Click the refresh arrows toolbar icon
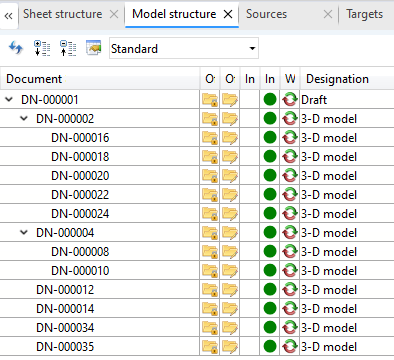This screenshot has width=394, height=360. [x=16, y=48]
